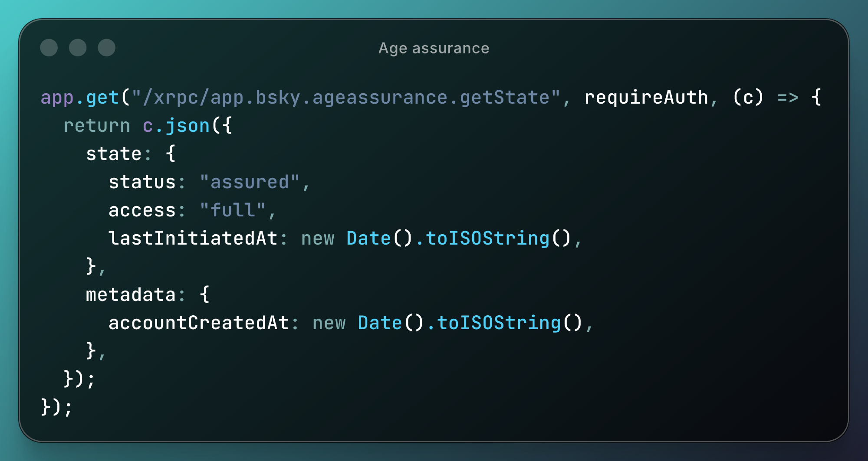This screenshot has width=868, height=461.
Task: Click the rightmost gray window dot
Action: tap(107, 48)
